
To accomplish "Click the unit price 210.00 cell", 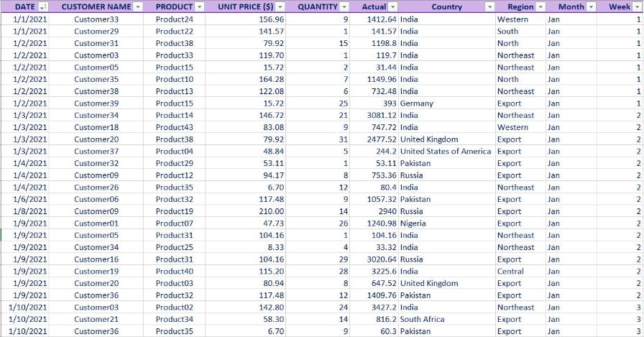I will click(245, 211).
